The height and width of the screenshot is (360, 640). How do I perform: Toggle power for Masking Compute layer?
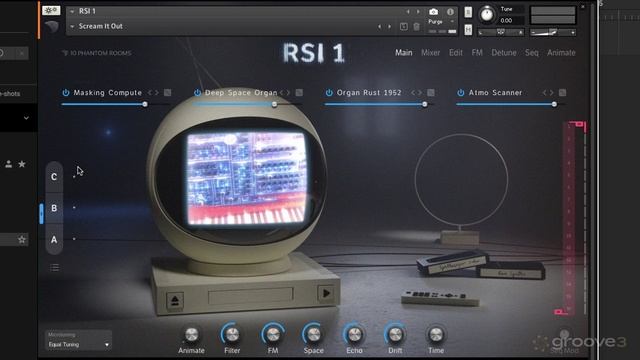[66, 93]
